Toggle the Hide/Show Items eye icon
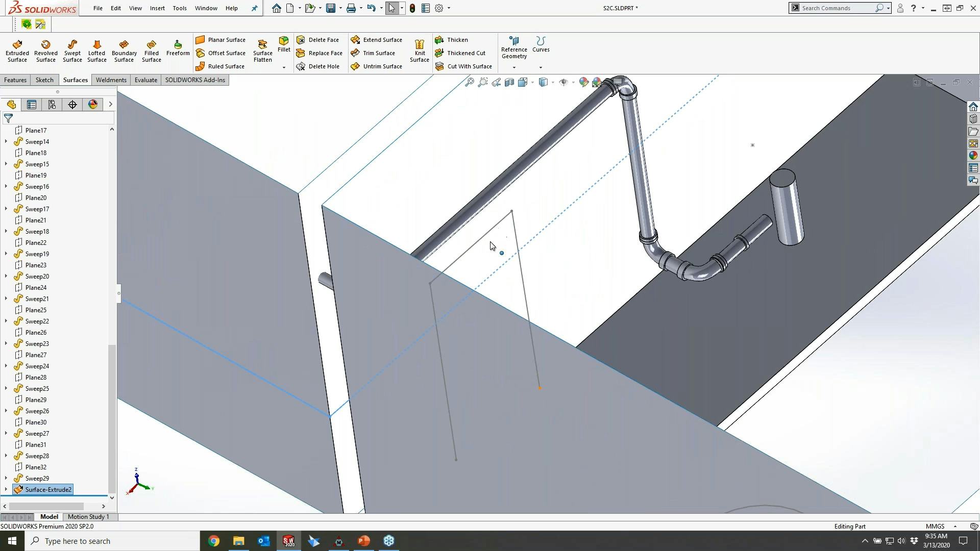 tap(563, 82)
